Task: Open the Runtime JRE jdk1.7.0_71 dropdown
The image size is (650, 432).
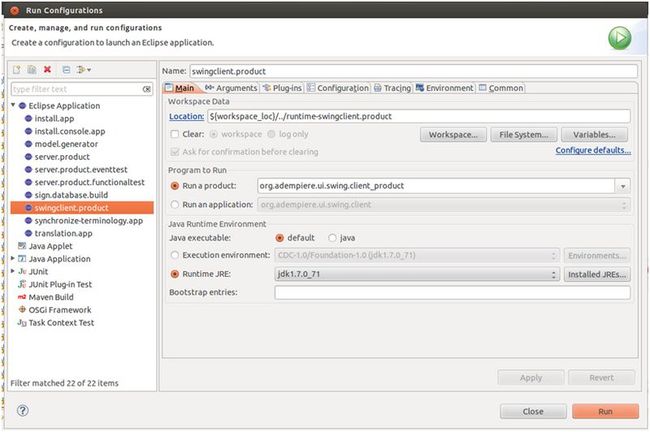Action: (x=417, y=274)
